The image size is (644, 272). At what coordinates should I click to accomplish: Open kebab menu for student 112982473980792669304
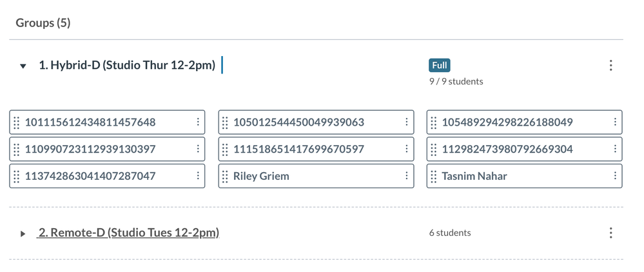coord(615,150)
